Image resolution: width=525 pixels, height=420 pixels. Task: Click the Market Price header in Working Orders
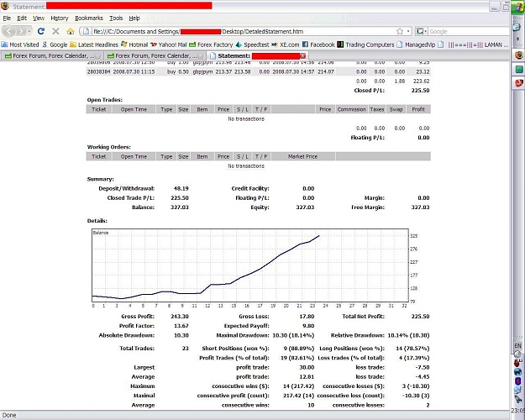302,156
